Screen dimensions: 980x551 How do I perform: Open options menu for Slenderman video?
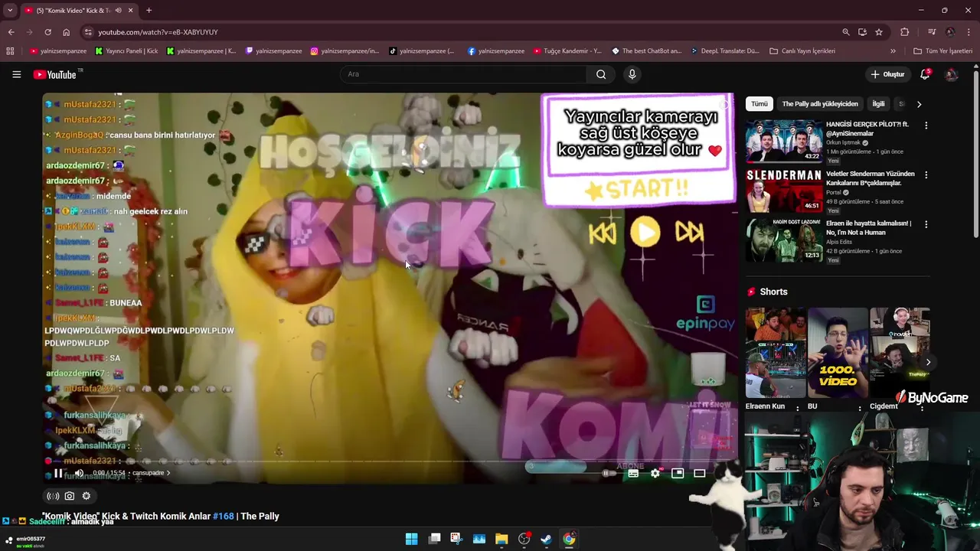point(926,175)
